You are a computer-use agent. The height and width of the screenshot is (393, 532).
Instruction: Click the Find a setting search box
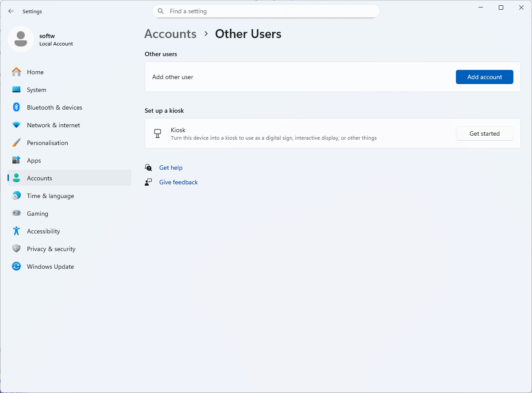click(266, 11)
